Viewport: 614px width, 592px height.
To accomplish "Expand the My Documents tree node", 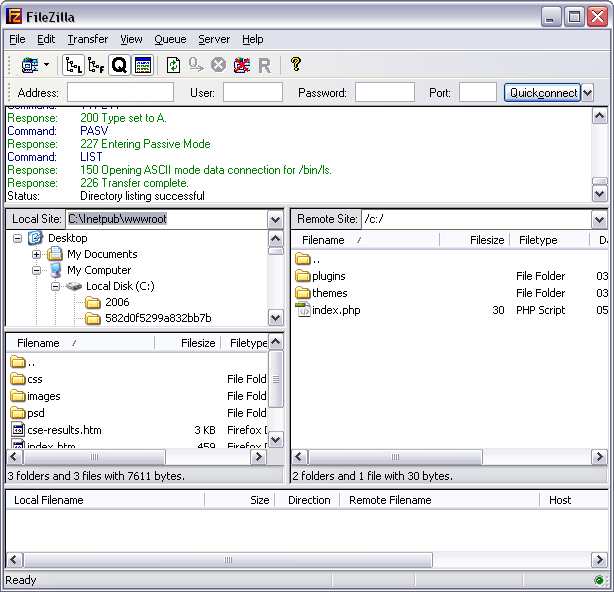I will 36,254.
